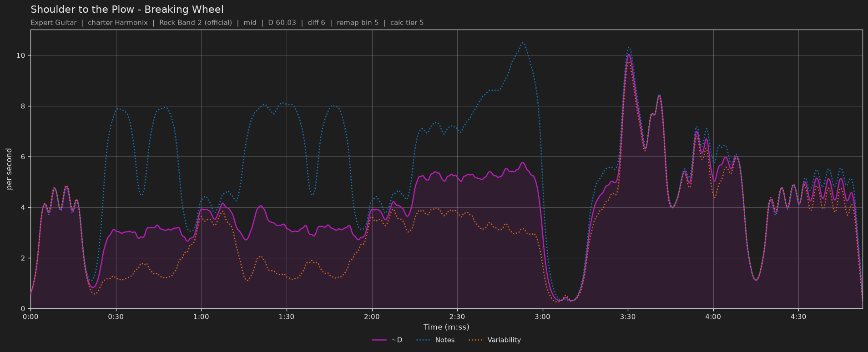This screenshot has width=868, height=352.
Task: Click the '3:00' time tick label
Action: click(x=542, y=317)
